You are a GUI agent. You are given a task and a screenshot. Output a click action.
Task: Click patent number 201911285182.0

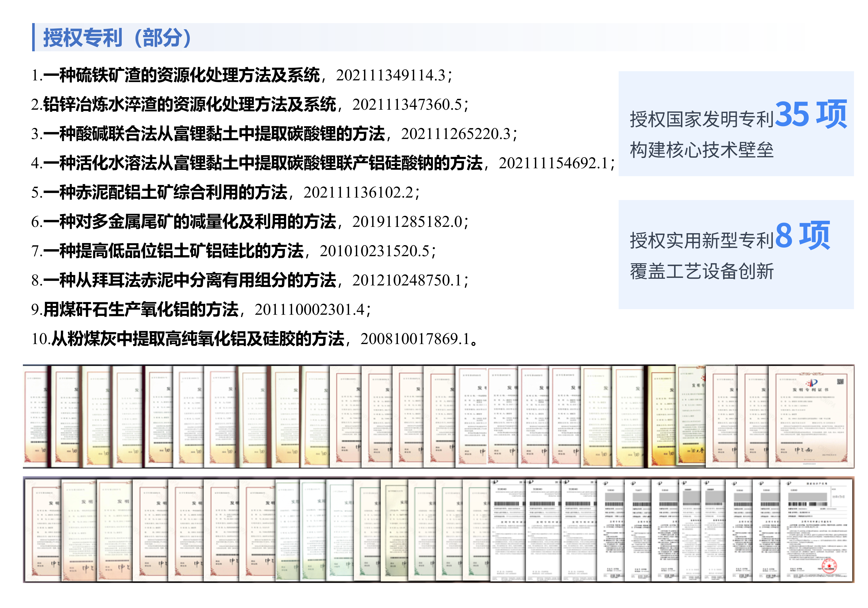407,222
